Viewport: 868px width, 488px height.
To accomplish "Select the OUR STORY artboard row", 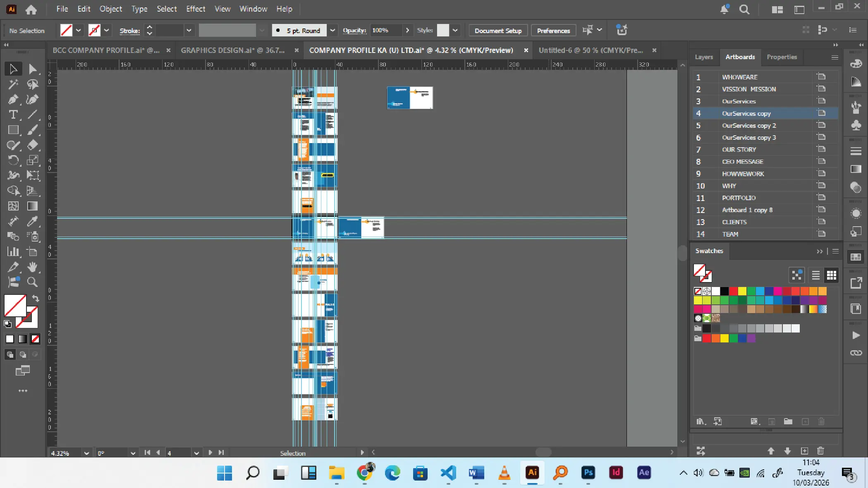I will point(739,150).
